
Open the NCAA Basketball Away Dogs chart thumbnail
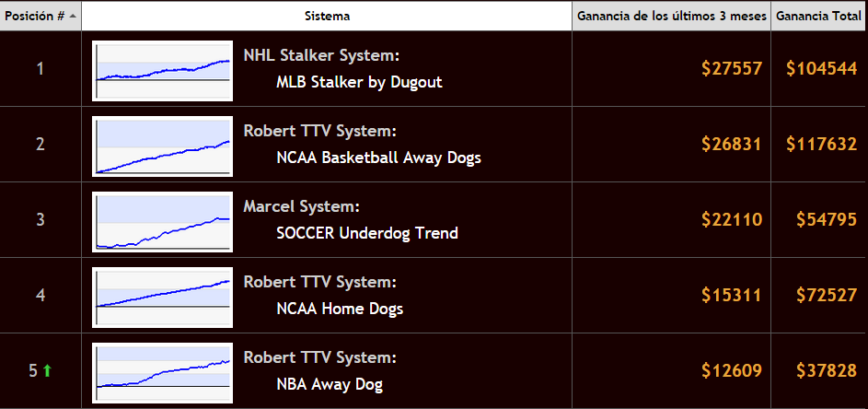[x=162, y=146]
